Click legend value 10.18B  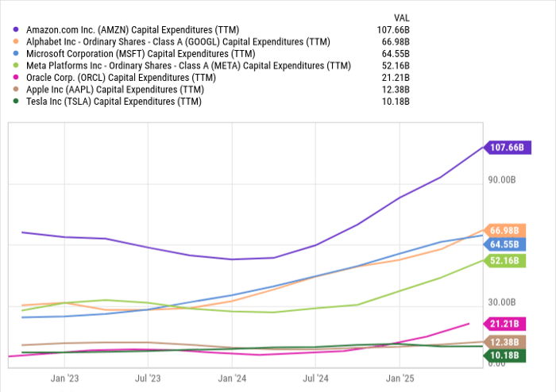(396, 102)
